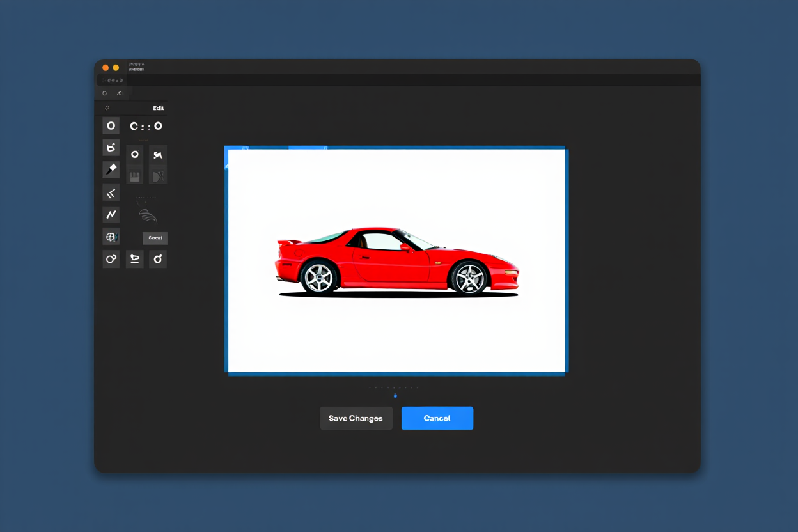Open the Edit panel header
The image size is (798, 532).
(x=158, y=108)
